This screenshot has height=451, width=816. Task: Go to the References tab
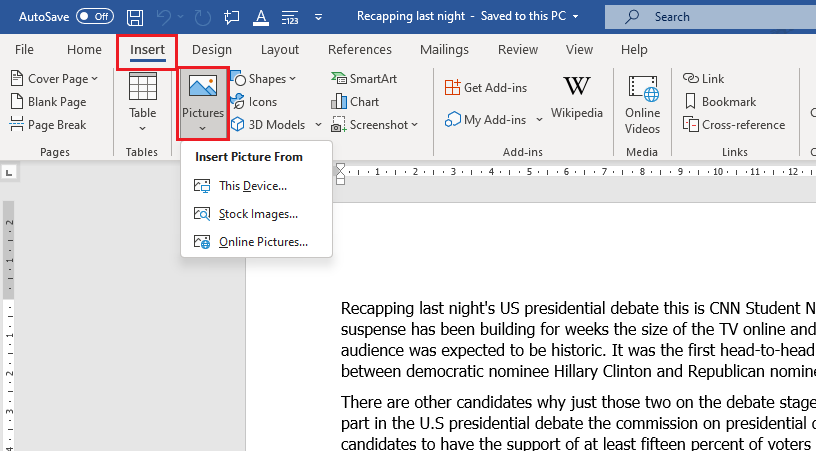click(x=360, y=49)
